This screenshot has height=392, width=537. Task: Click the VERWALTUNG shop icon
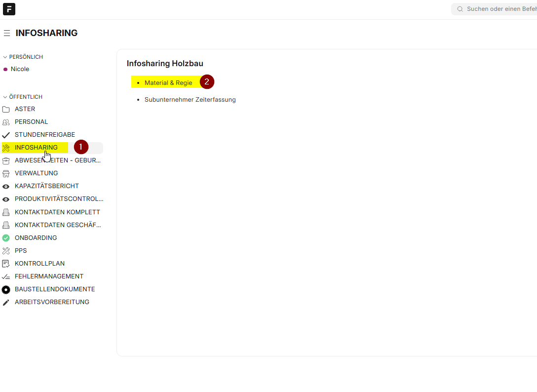(6, 173)
